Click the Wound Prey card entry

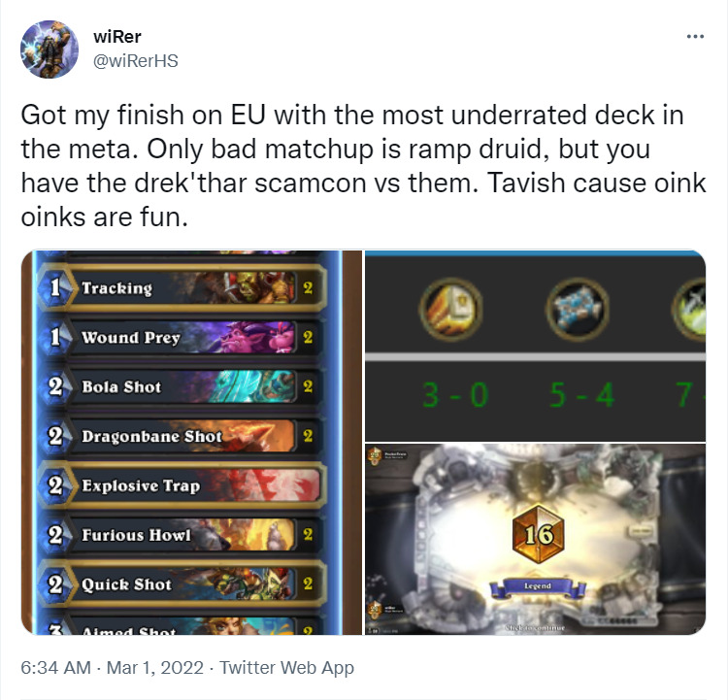pos(182,337)
